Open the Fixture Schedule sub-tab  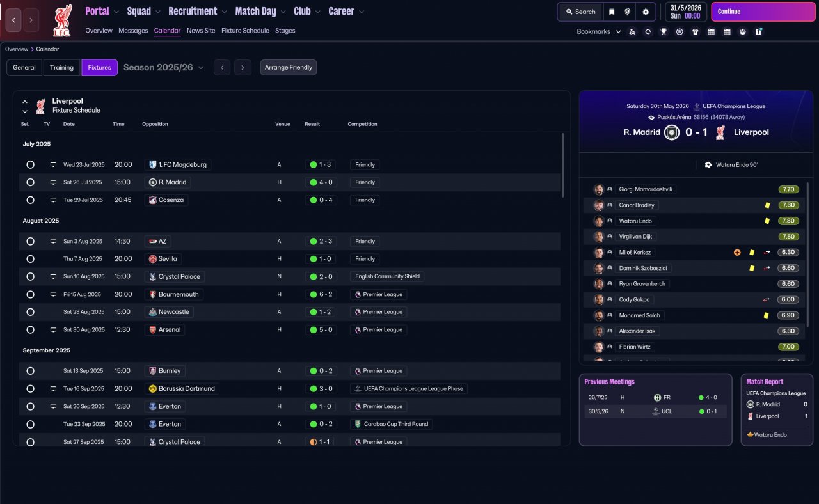pyautogui.click(x=245, y=31)
